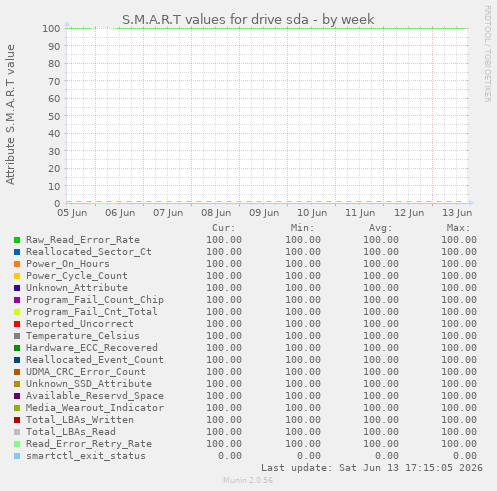Select the Power_Cycle_Count legend label
The height and width of the screenshot is (491, 497).
pyautogui.click(x=77, y=276)
